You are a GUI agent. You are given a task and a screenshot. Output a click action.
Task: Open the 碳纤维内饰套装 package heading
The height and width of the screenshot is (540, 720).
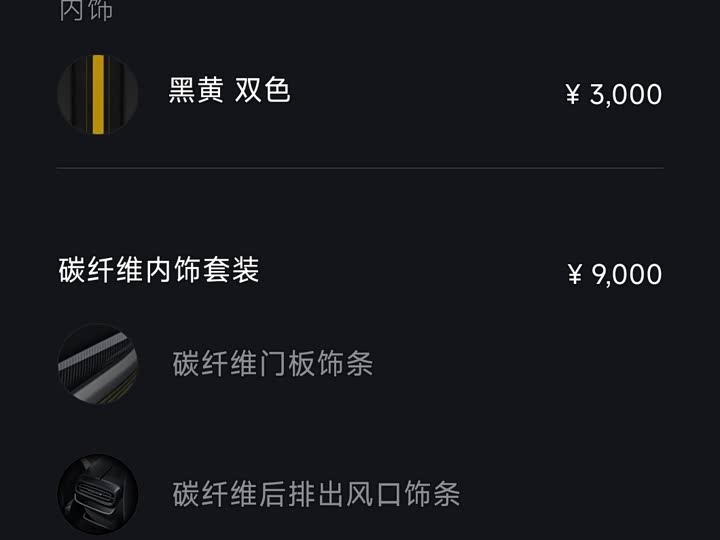click(159, 270)
